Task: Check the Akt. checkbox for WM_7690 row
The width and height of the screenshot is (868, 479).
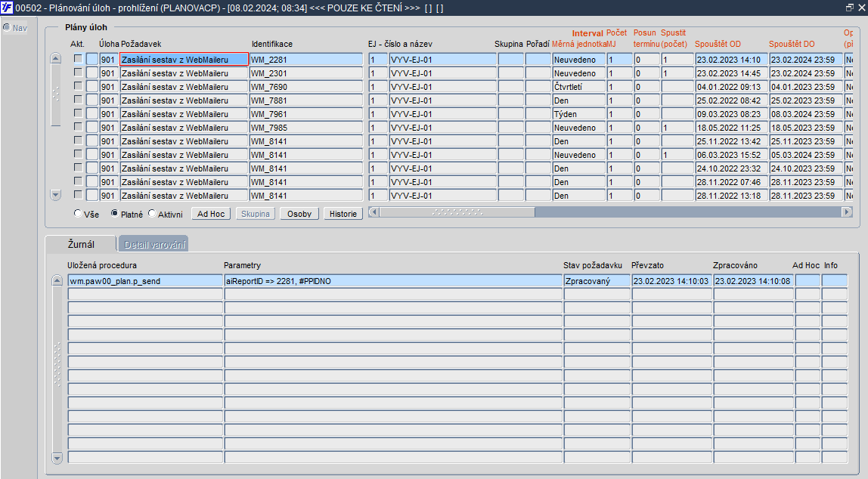Action: (78, 85)
